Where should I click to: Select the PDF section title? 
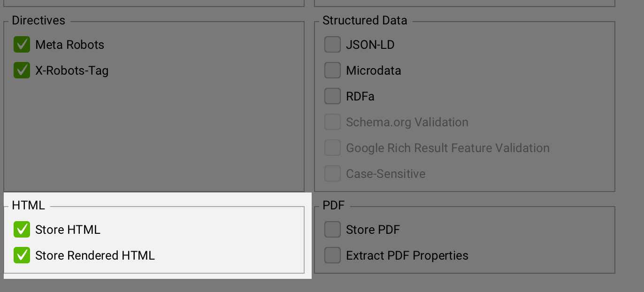coord(333,205)
